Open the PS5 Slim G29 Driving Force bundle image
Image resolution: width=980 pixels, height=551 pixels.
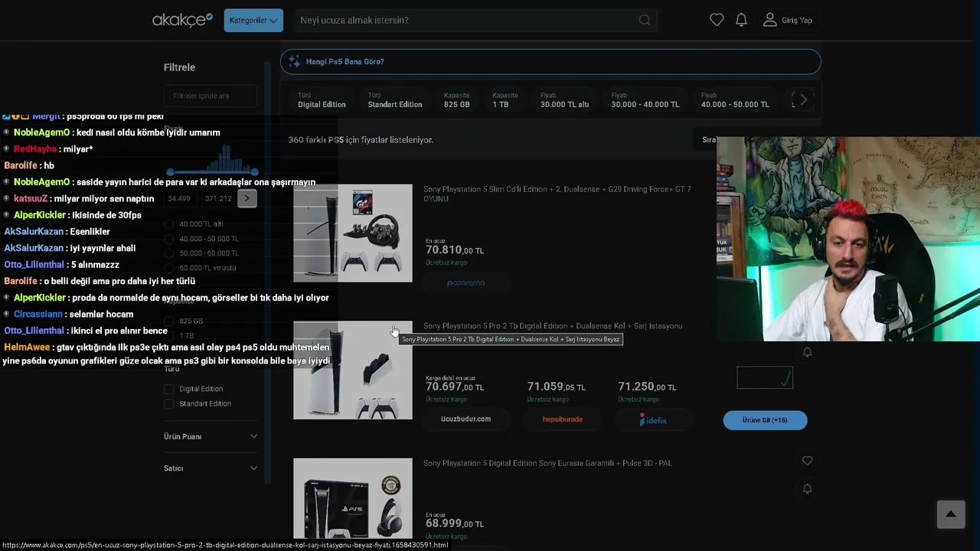tap(353, 233)
